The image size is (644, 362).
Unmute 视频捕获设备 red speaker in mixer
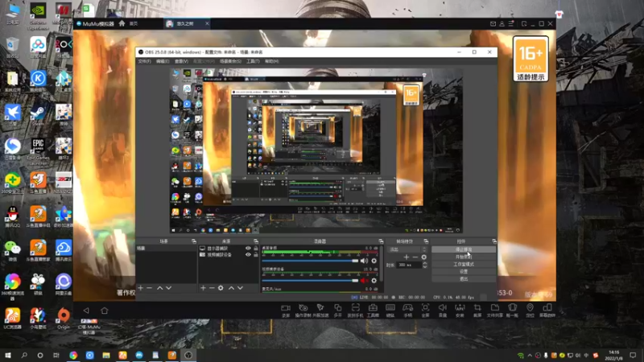pos(364,281)
